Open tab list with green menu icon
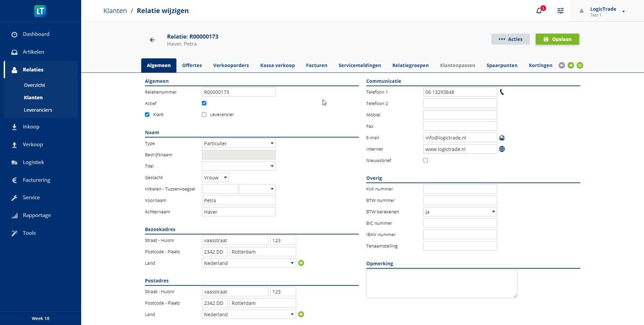This screenshot has width=644, height=325. click(x=580, y=65)
